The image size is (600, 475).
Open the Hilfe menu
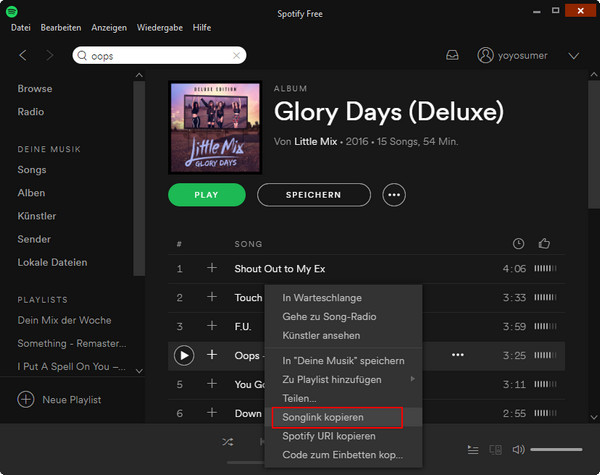202,28
